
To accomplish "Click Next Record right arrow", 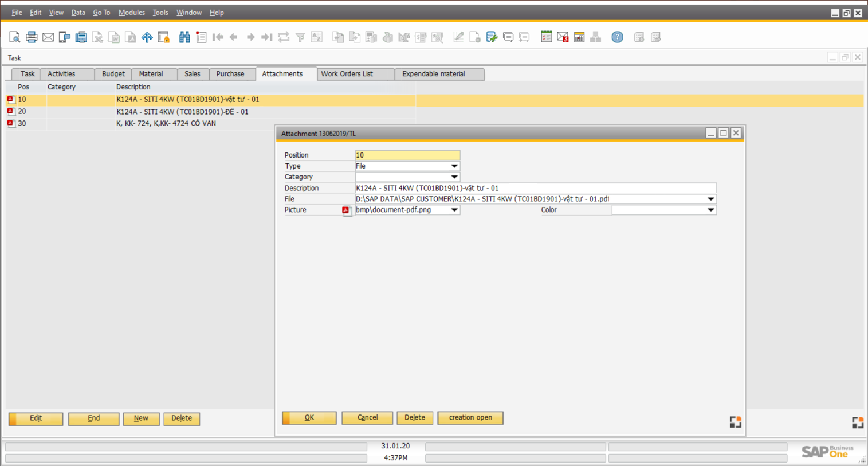I will 250,37.
